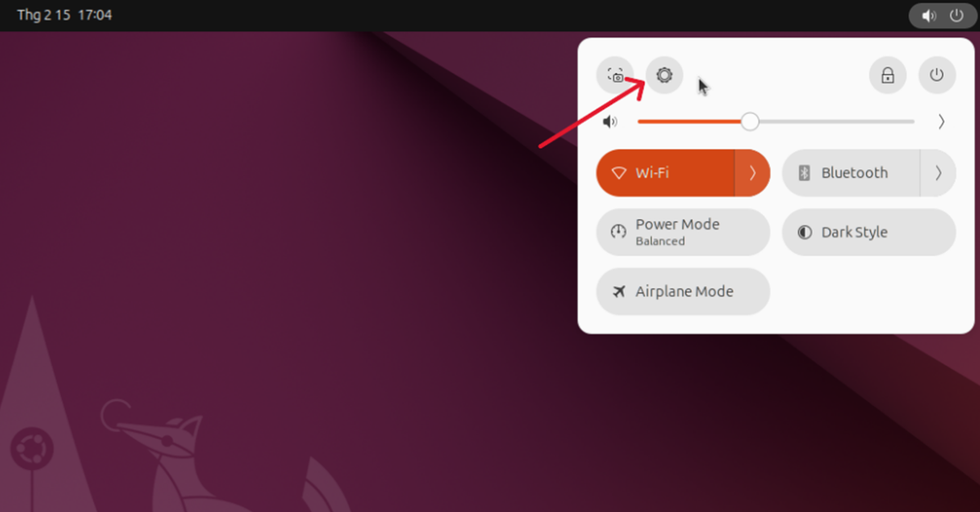Click the volume slider handle
The height and width of the screenshot is (512, 980).
coord(750,122)
